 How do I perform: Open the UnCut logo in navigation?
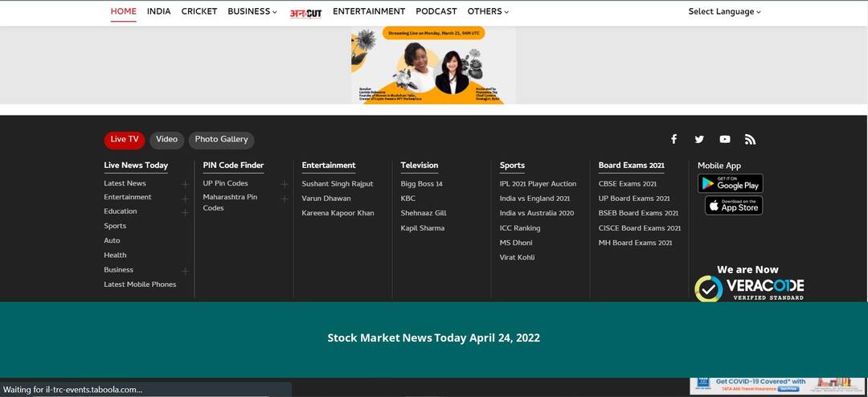click(x=305, y=13)
